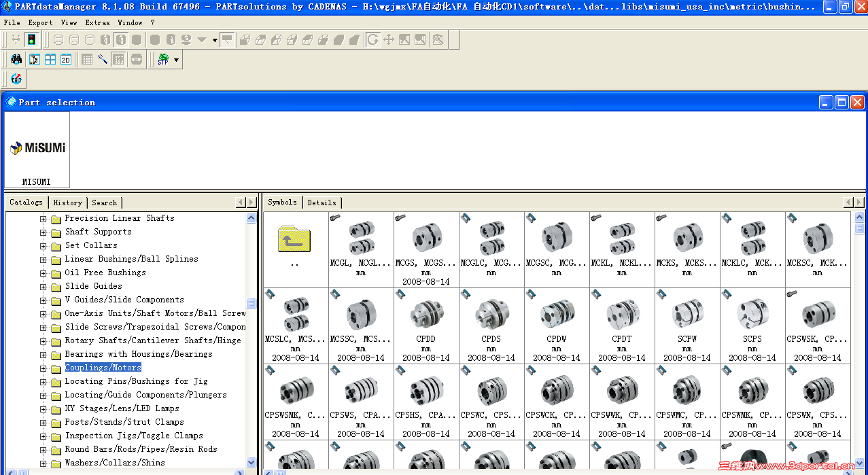
Task: Open search with the binoculars icon
Action: pyautogui.click(x=17, y=59)
